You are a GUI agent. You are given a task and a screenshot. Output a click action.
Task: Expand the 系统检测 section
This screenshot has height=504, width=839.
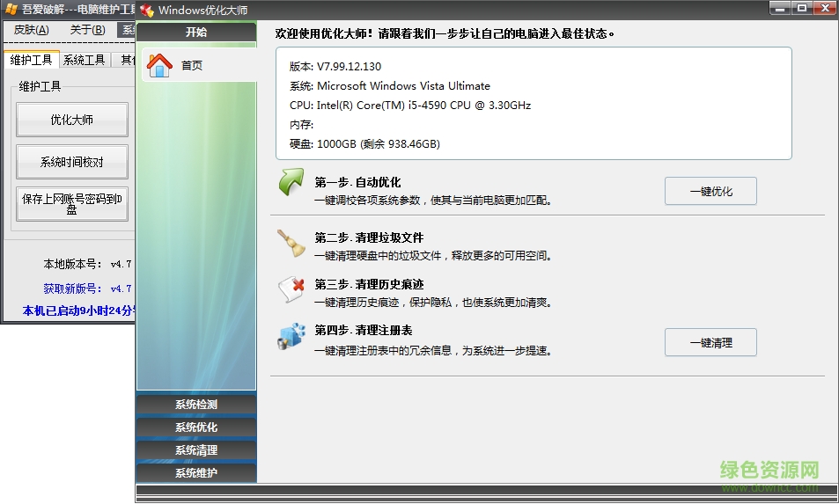coord(196,405)
